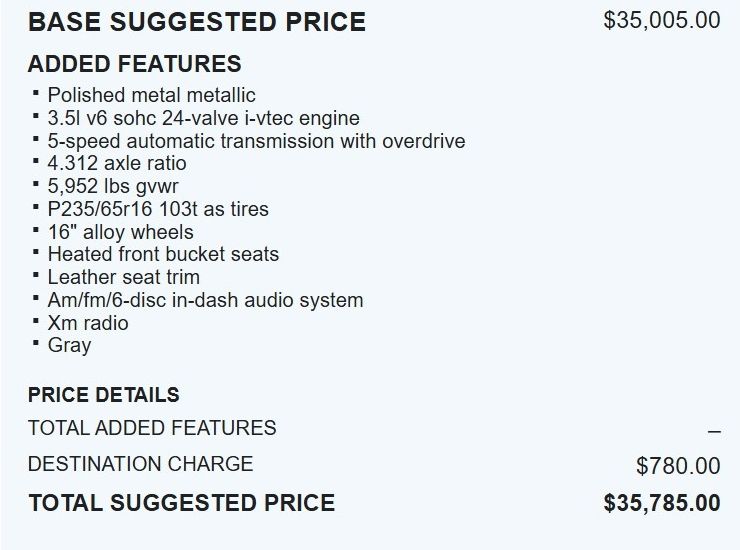Image resolution: width=740 pixels, height=550 pixels.
Task: Select the Polished metal metallic feature
Action: pyautogui.click(x=151, y=95)
